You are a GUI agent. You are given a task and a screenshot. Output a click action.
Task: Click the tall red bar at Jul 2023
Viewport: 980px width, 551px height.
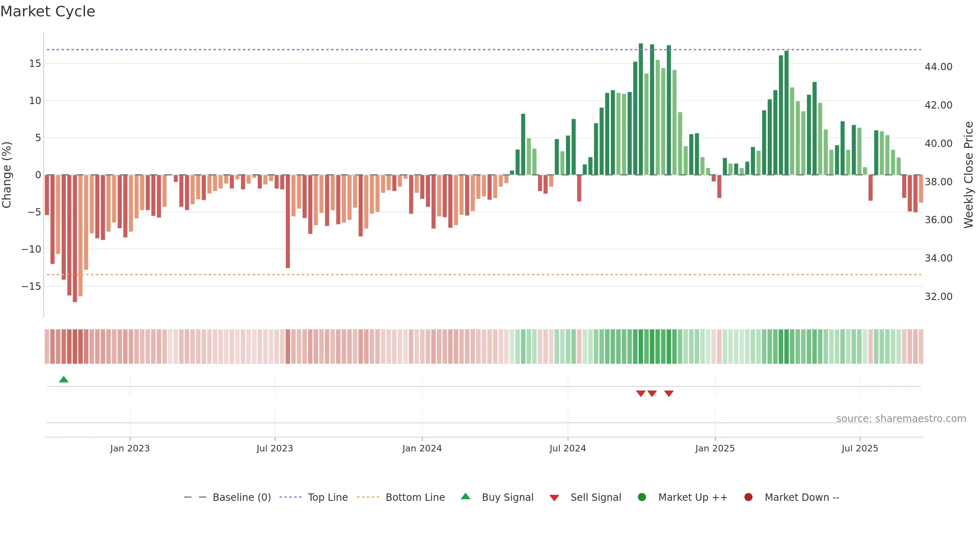[288, 222]
